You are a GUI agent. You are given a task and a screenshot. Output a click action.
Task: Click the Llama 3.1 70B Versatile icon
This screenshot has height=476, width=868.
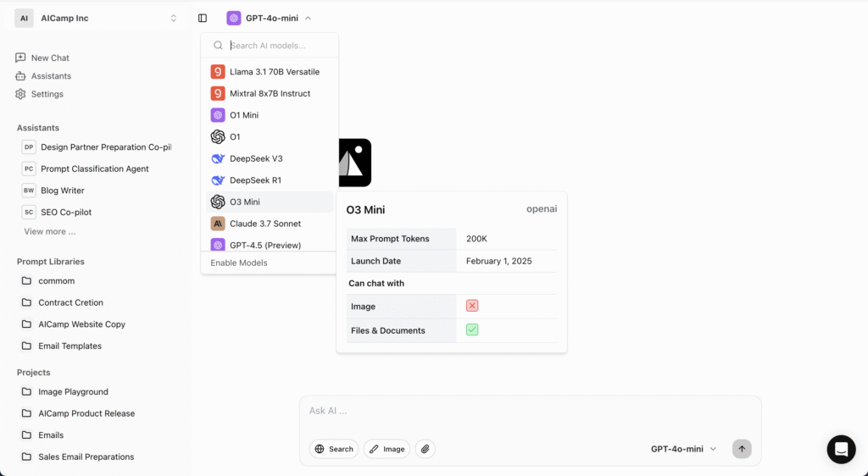point(218,71)
